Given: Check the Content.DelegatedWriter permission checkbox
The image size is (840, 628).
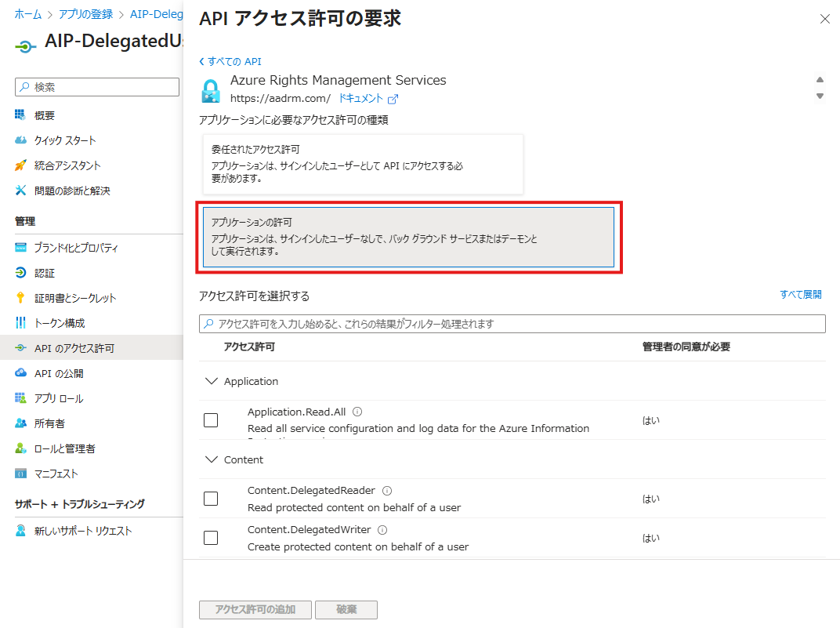Looking at the screenshot, I should coord(211,537).
